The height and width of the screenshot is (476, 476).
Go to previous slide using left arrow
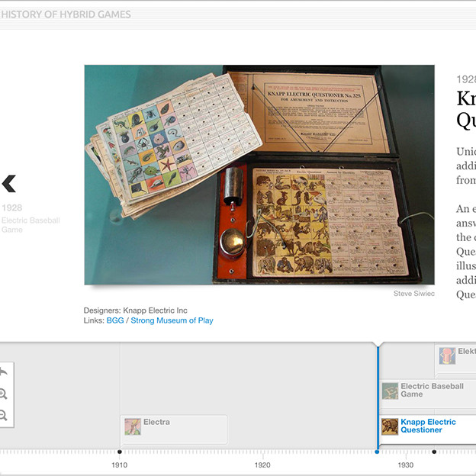[8, 184]
